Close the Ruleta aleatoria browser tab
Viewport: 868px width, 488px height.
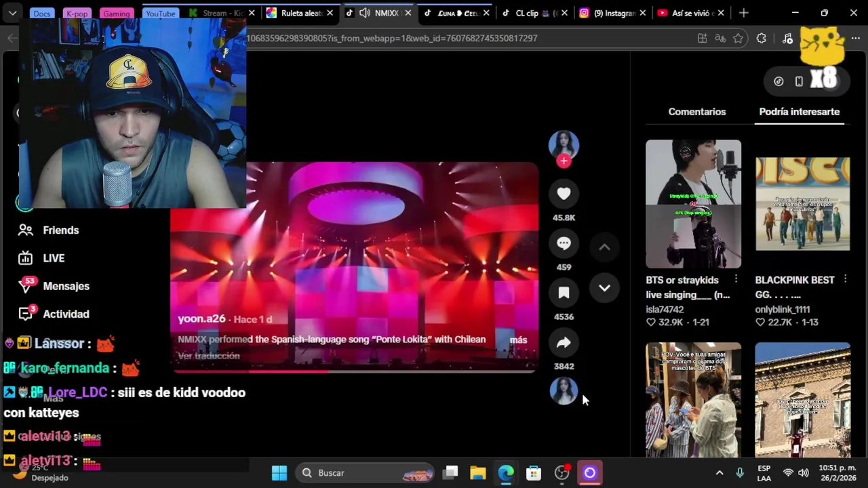330,13
